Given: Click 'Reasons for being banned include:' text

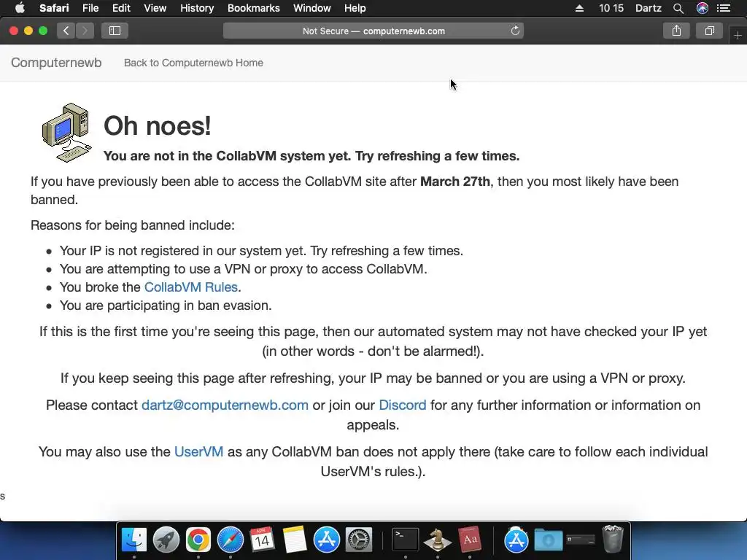Looking at the screenshot, I should 133,225.
